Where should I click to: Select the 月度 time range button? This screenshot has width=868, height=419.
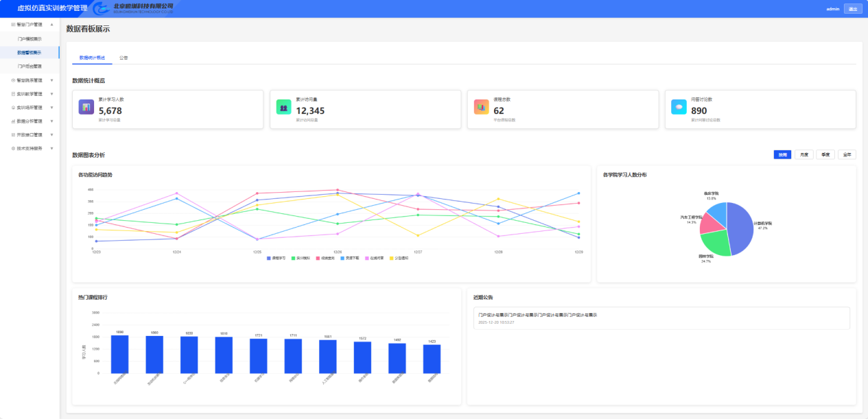pyautogui.click(x=804, y=155)
